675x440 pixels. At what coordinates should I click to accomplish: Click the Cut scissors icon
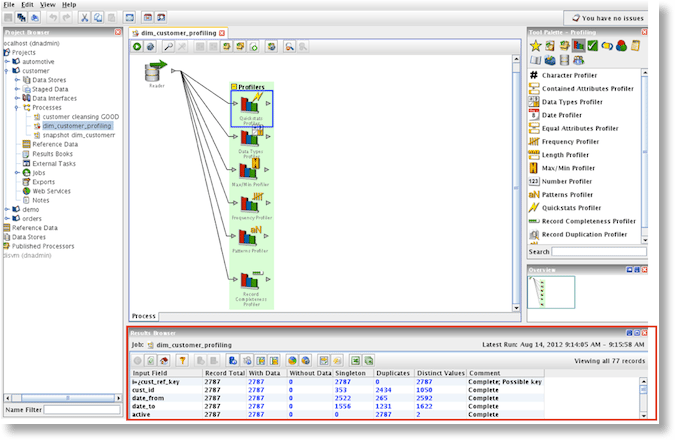[84, 18]
